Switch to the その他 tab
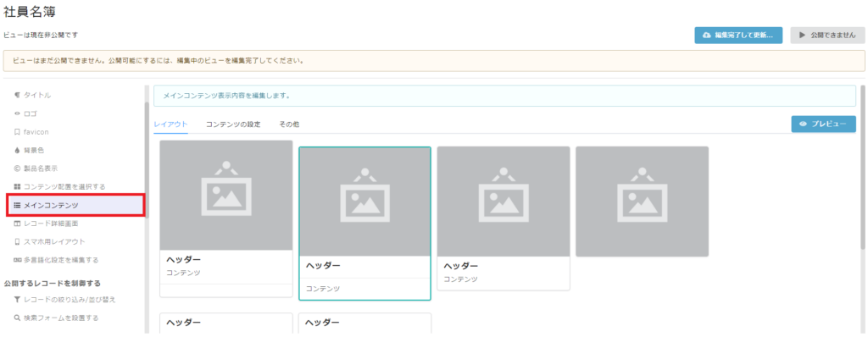This screenshot has width=868, height=337. coord(289,124)
